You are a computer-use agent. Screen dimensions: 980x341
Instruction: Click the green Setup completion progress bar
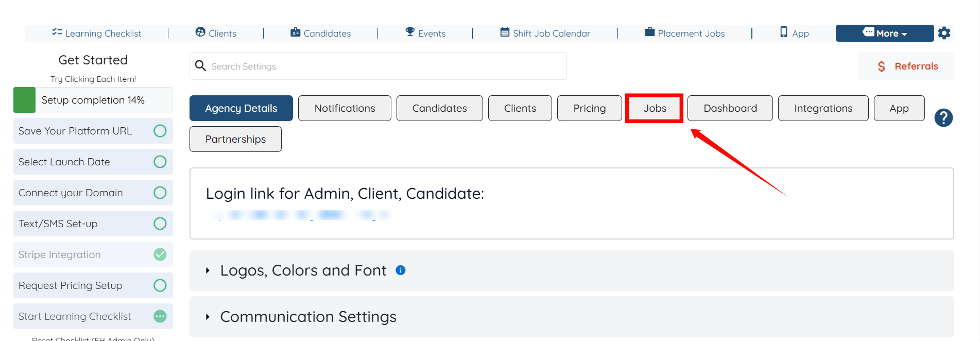(25, 100)
